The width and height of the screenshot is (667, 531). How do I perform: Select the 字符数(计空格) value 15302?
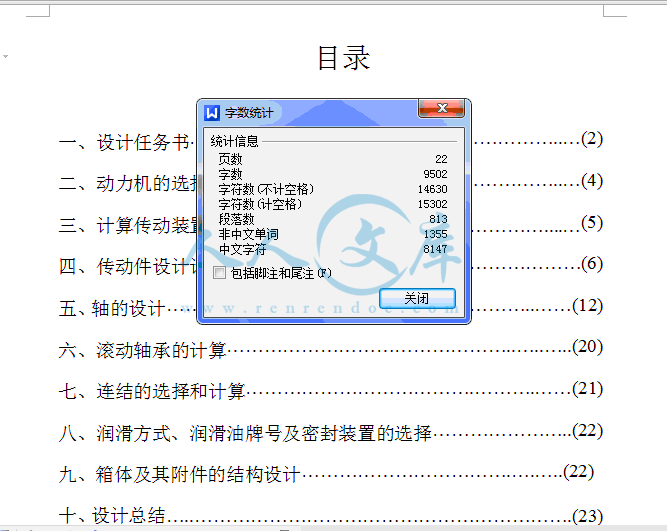click(432, 204)
